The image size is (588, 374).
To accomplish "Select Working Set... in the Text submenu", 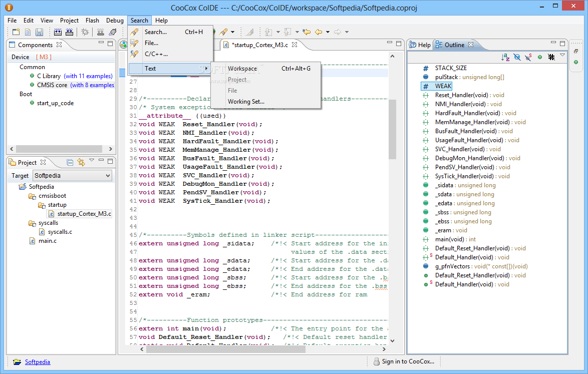I will pos(266,102).
